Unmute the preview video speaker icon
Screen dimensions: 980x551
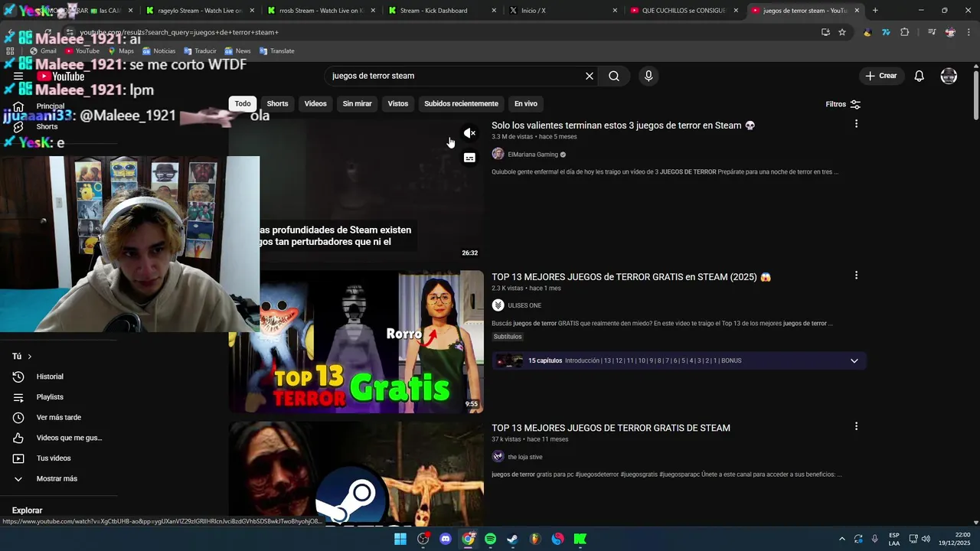(469, 133)
